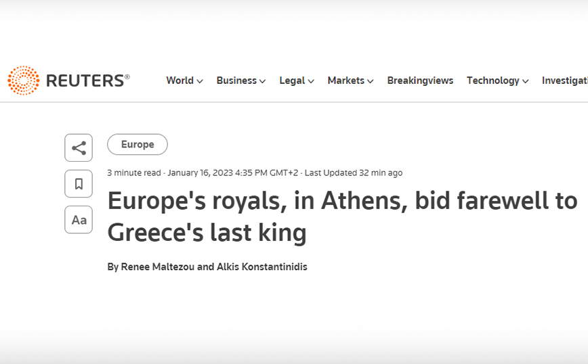This screenshot has height=364, width=588.
Task: Bookmark this article with the save icon
Action: 79,184
